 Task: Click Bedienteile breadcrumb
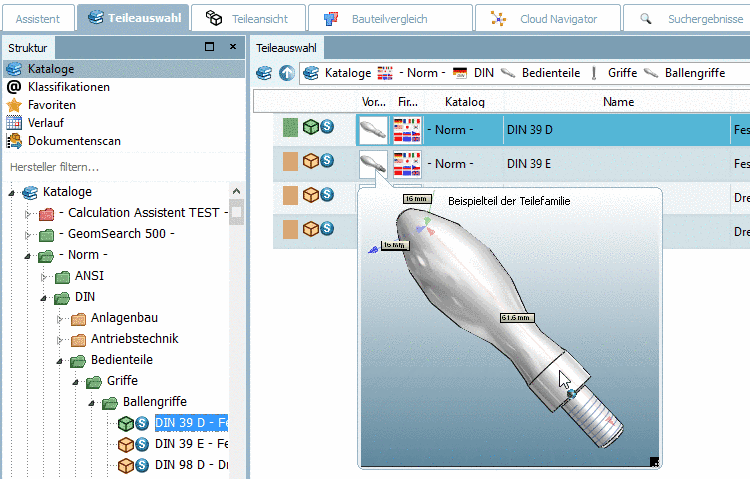click(551, 73)
